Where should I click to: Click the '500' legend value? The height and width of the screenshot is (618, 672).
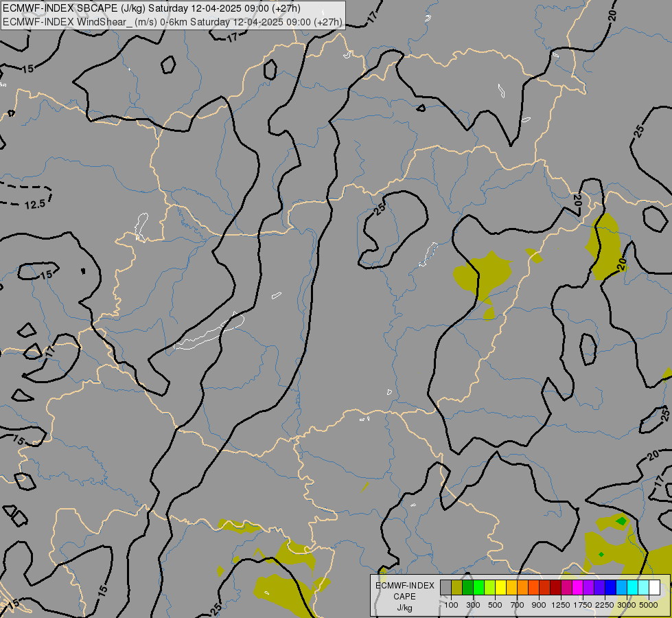[x=495, y=605]
